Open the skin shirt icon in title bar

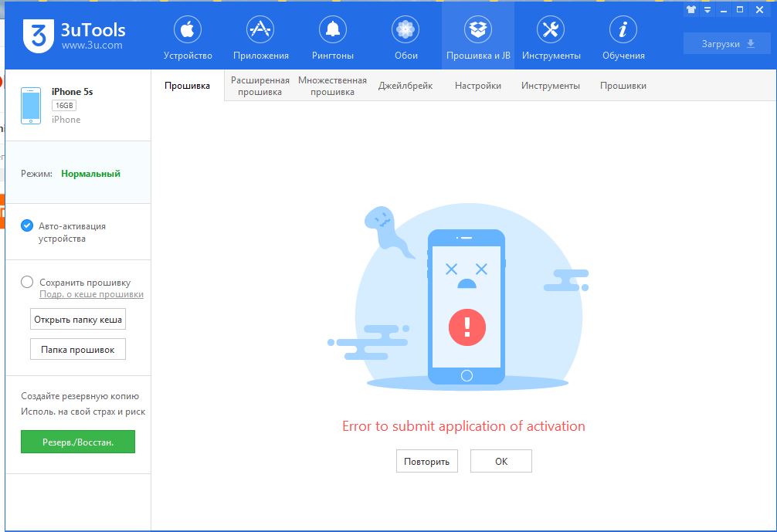point(690,9)
